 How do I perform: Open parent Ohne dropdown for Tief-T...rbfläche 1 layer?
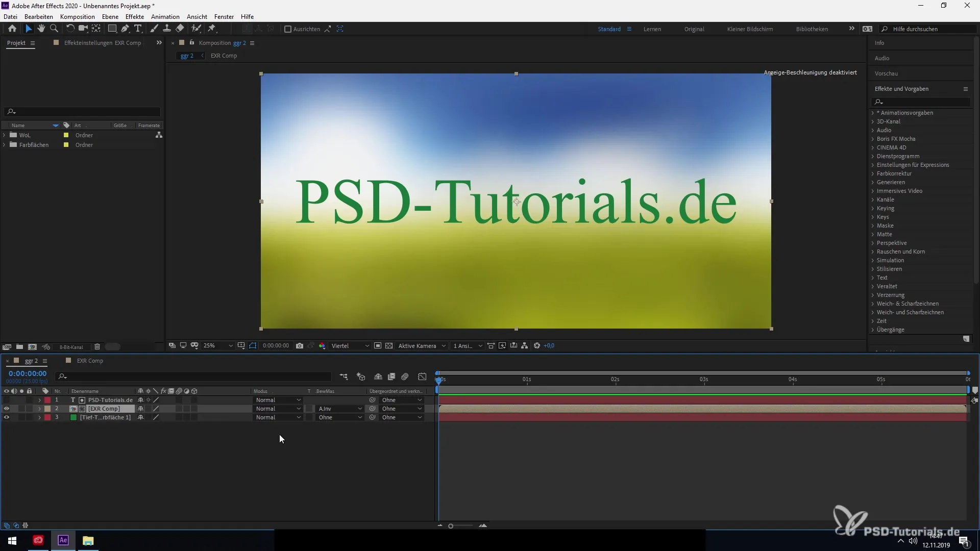point(402,417)
